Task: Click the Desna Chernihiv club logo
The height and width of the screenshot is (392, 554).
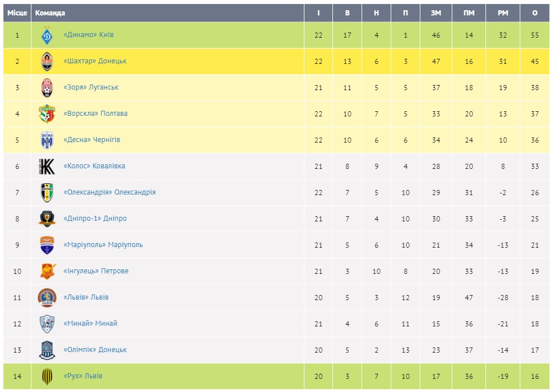Action: click(47, 140)
